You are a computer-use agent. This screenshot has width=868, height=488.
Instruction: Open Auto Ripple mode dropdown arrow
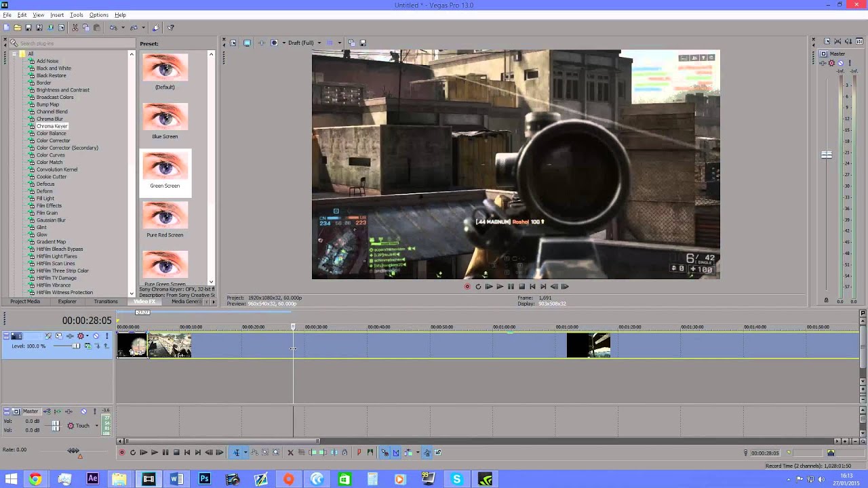[418, 452]
